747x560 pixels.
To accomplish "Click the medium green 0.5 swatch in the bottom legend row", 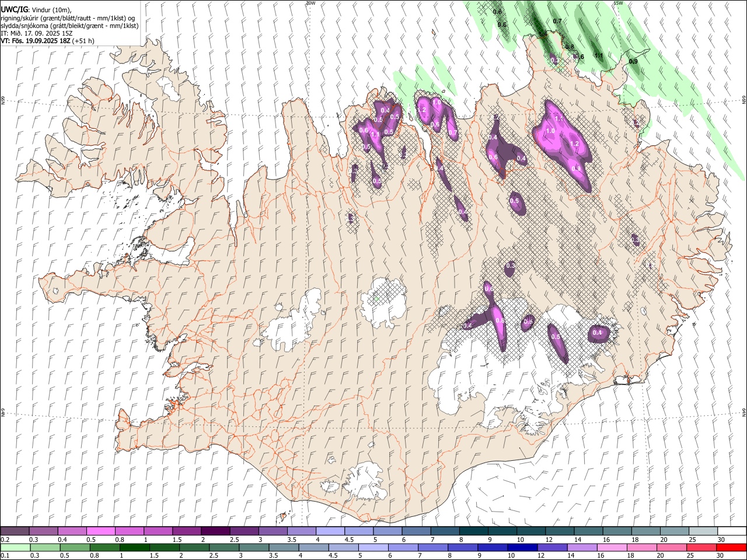I will [75, 547].
